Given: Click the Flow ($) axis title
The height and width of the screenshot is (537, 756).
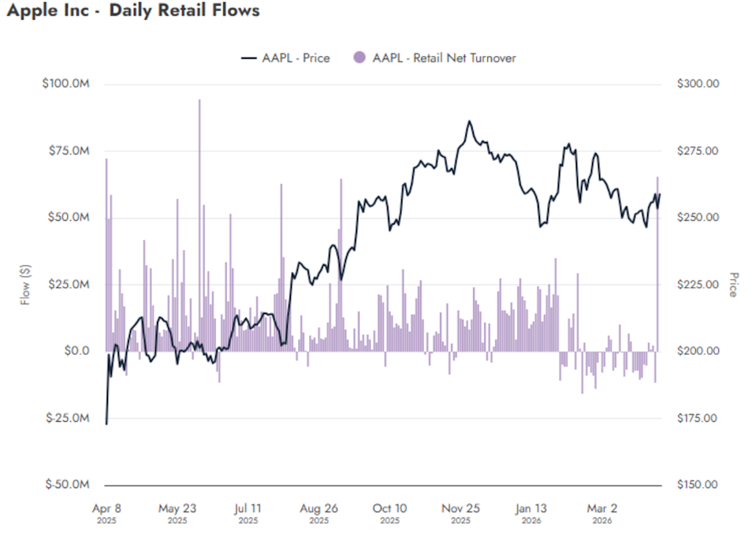Looking at the screenshot, I should 25,284.
